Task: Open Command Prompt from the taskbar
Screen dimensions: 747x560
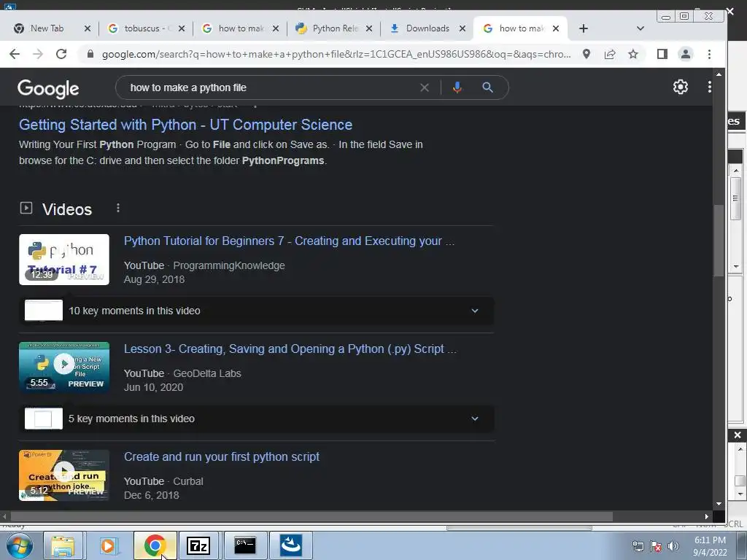Action: [244, 545]
